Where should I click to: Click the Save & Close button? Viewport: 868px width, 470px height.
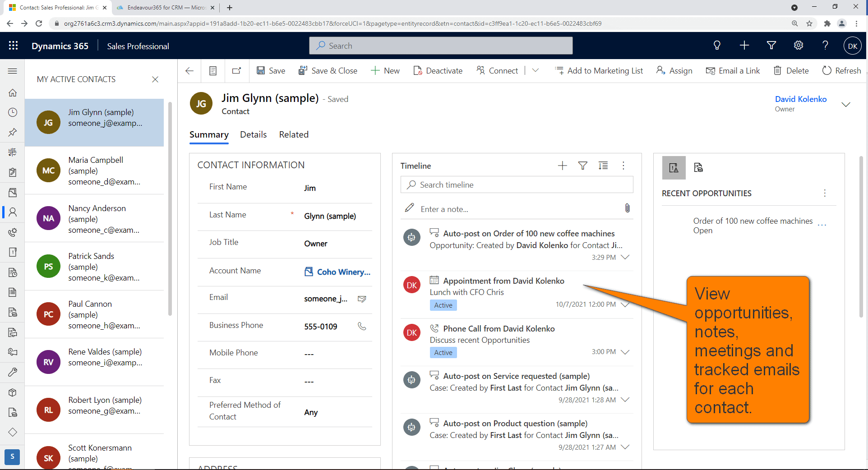[328, 71]
